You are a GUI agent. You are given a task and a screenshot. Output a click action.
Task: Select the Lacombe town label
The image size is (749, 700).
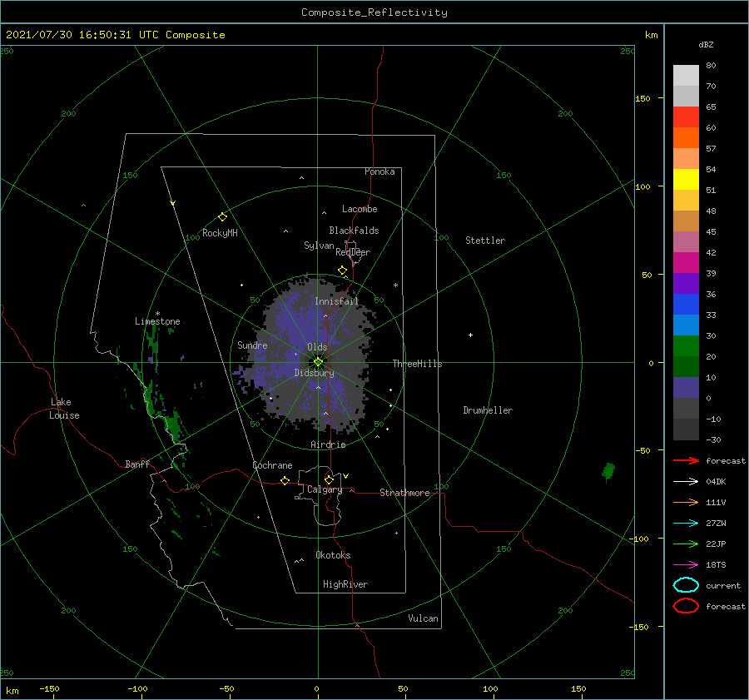[360, 209]
